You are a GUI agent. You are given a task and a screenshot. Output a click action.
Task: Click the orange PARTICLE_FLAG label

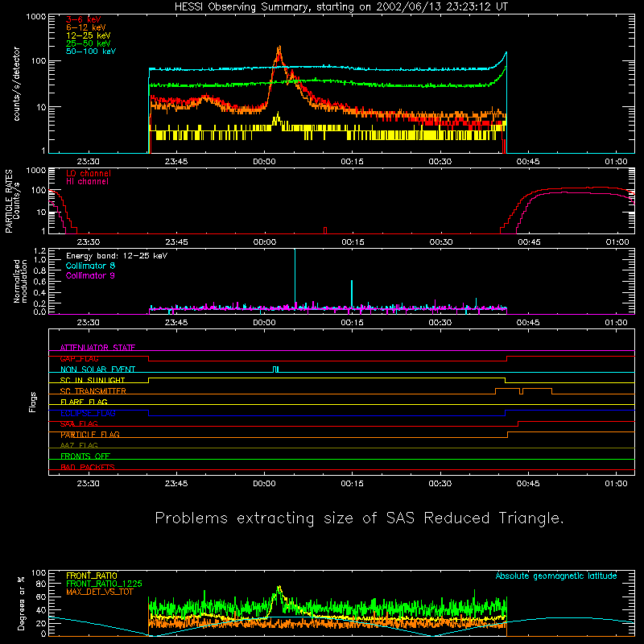[90, 435]
